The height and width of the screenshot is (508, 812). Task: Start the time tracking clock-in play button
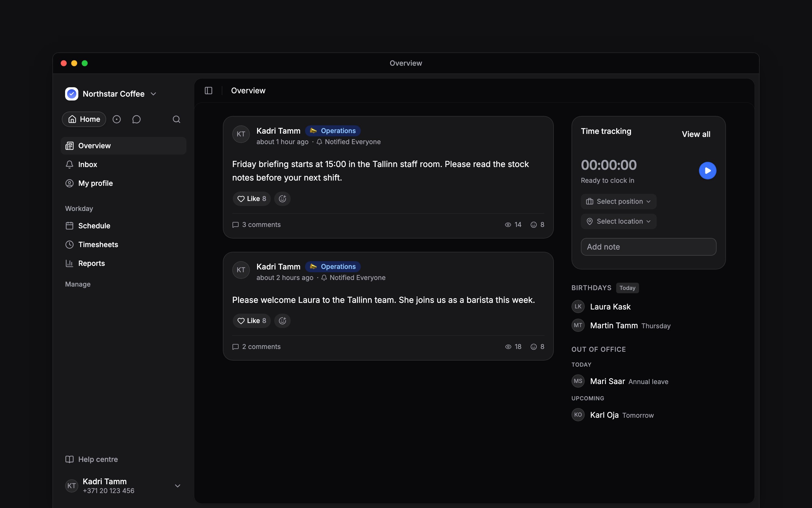[708, 171]
